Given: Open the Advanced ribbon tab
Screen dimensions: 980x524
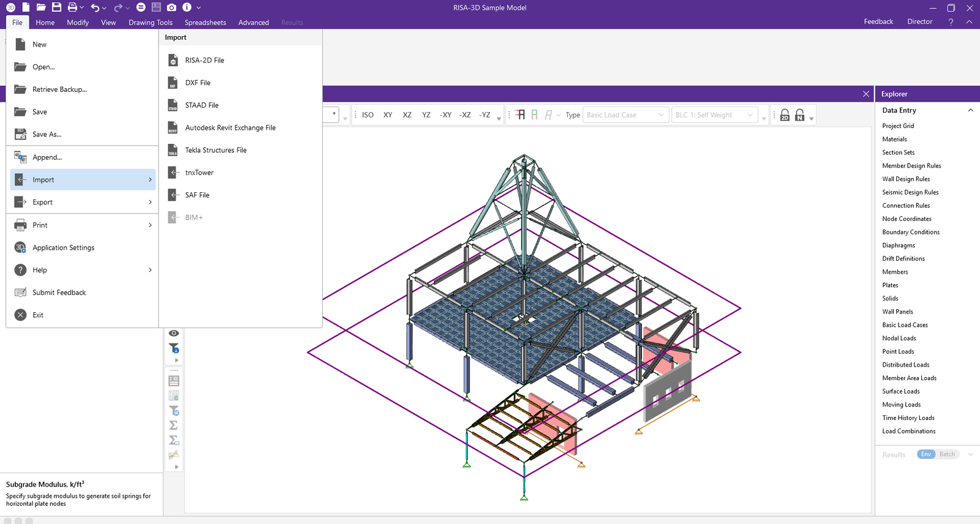Looking at the screenshot, I should [254, 23].
